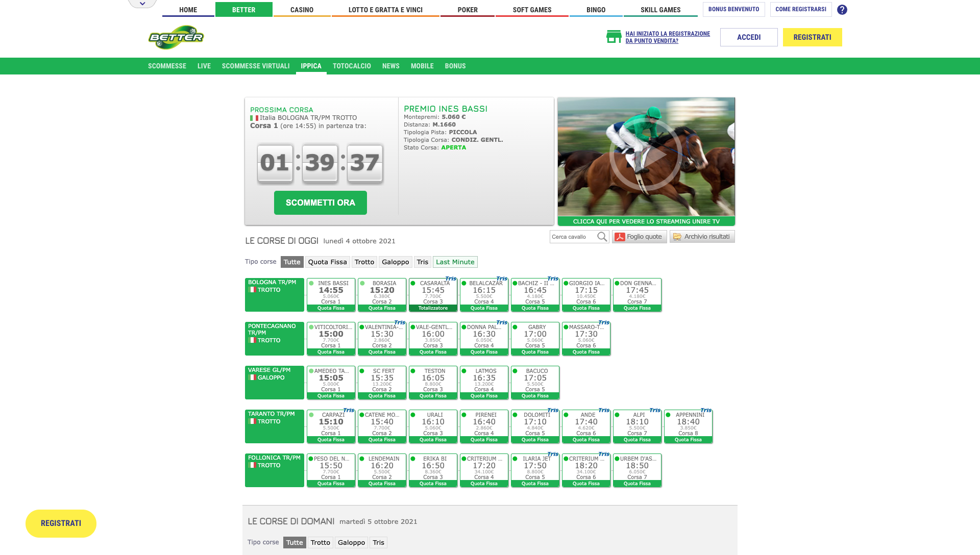
Task: Click the Accedi login button
Action: pyautogui.click(x=748, y=37)
